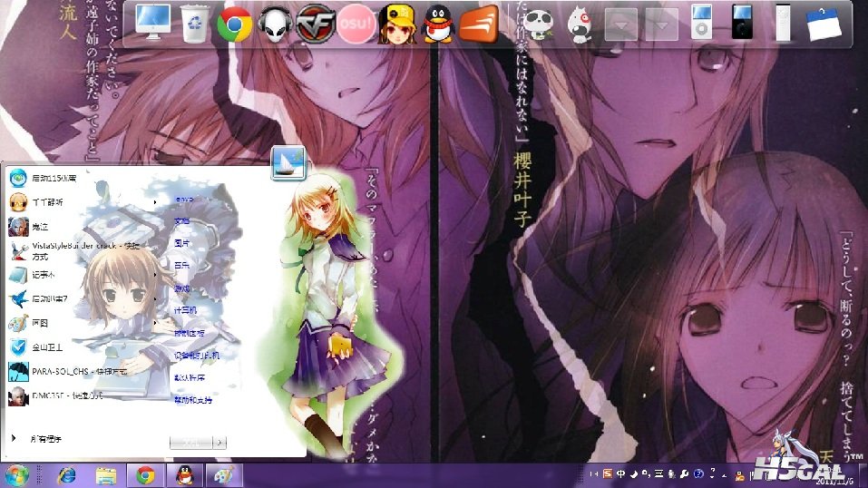Switch to QQ on the taskbar
Screen dimensions: 868x488
[x=184, y=476]
